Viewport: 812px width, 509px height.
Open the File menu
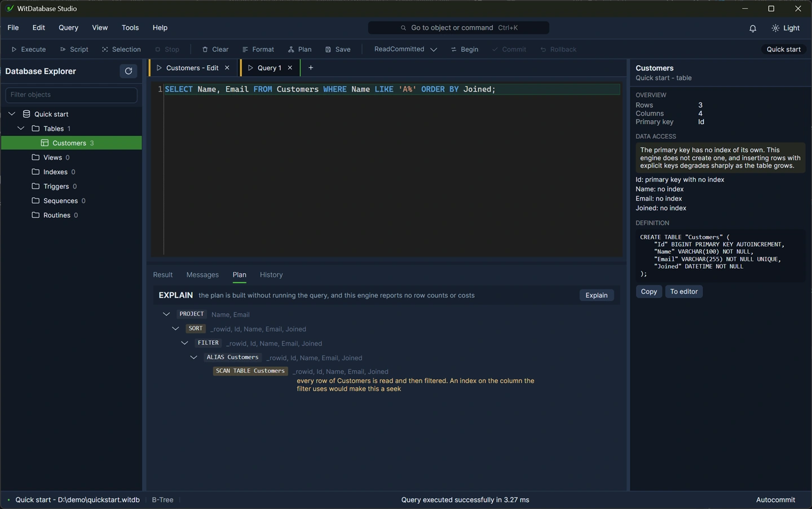tap(13, 28)
